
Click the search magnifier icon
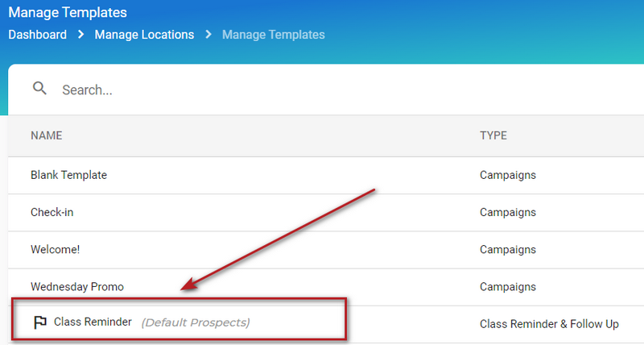pyautogui.click(x=39, y=88)
